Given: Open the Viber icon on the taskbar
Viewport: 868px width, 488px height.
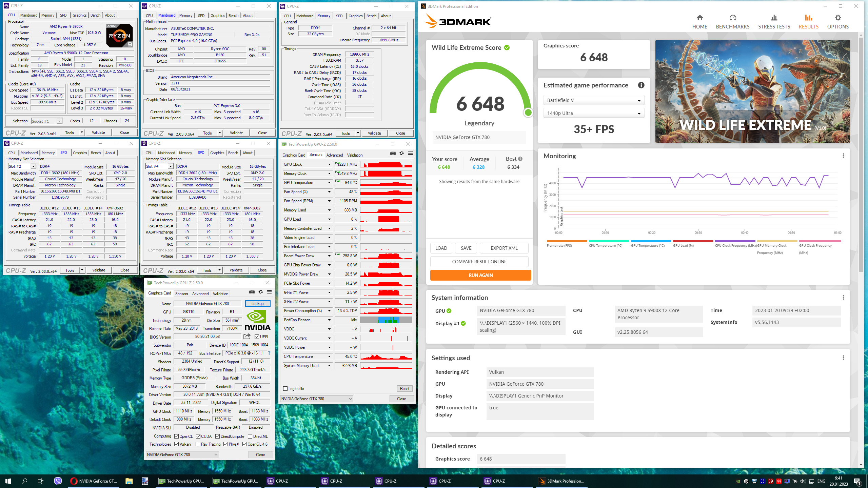Looking at the screenshot, I should click(x=58, y=481).
